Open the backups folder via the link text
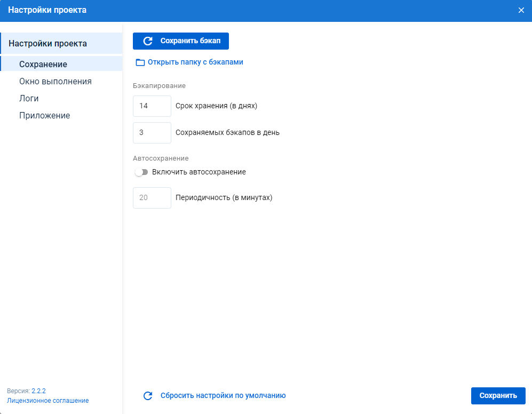 [195, 62]
